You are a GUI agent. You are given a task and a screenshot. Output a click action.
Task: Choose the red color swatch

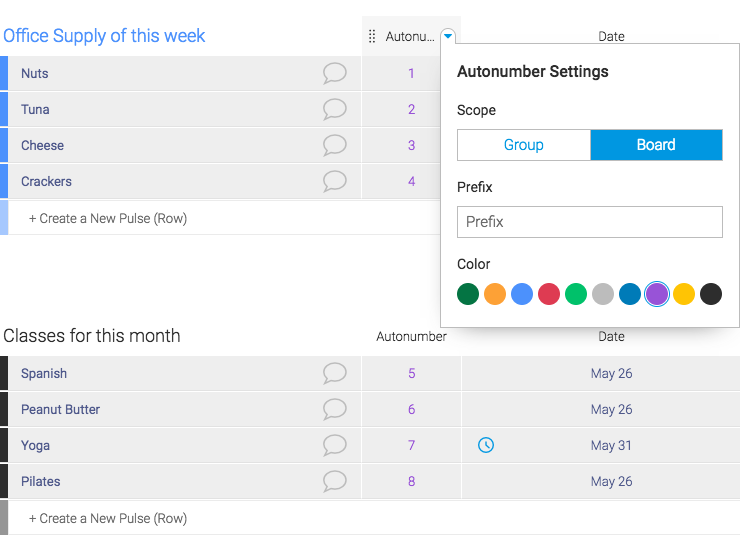549,294
